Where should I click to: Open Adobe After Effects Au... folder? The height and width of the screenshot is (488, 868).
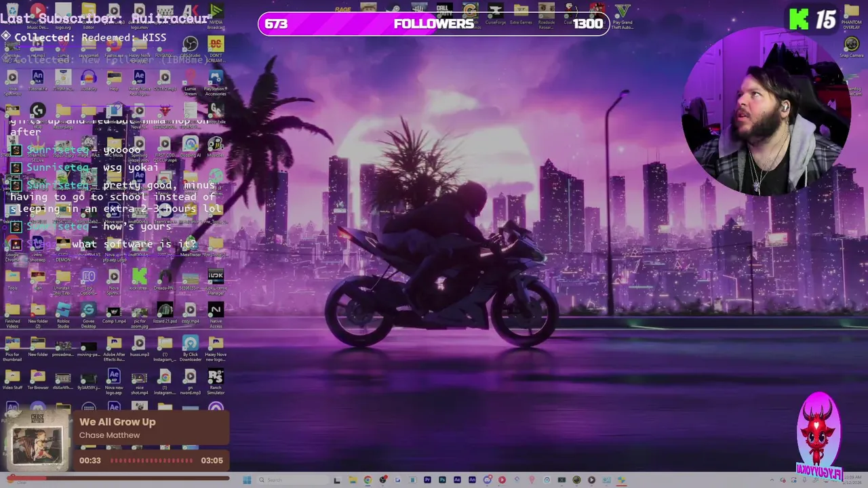(x=114, y=348)
